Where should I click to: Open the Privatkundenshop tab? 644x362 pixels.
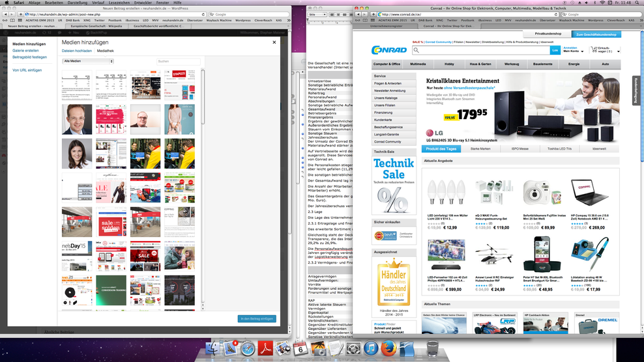(x=548, y=34)
